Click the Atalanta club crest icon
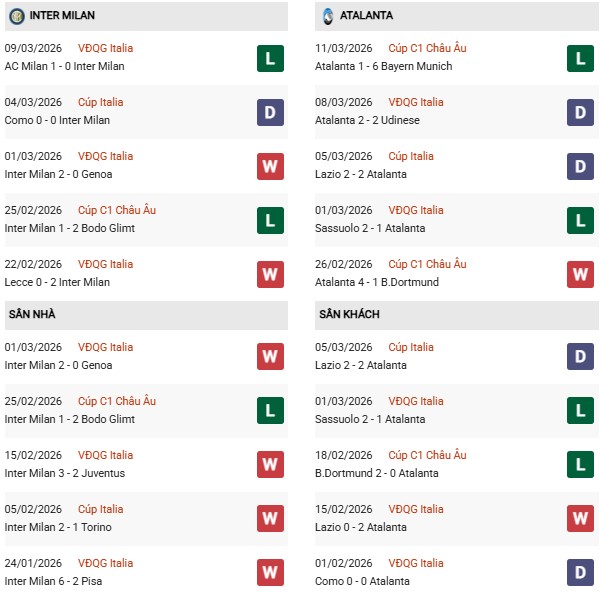The image size is (600, 593). point(329,16)
